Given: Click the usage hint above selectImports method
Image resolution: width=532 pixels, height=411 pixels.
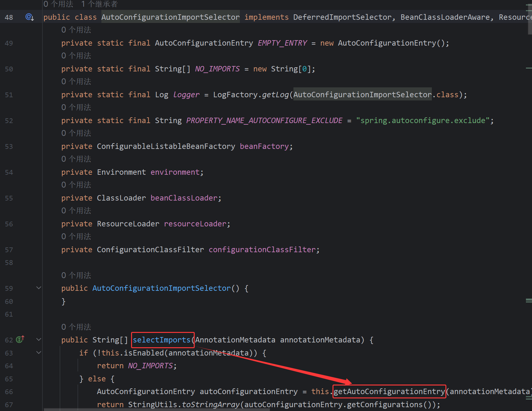Looking at the screenshot, I should pos(76,327).
